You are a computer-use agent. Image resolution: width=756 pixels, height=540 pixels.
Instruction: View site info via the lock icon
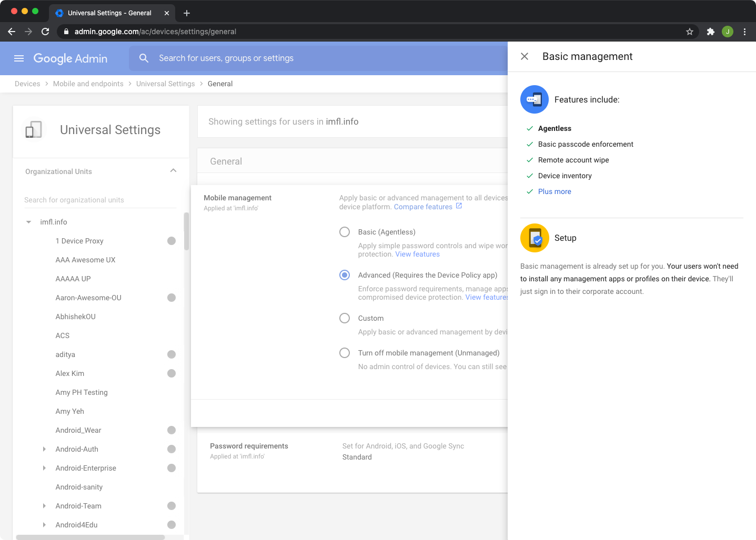tap(66, 32)
